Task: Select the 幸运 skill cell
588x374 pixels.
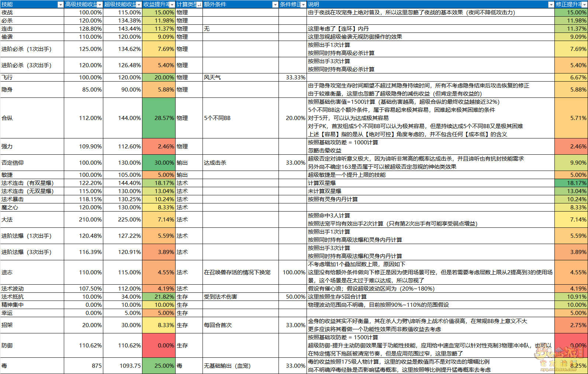Action: [32, 313]
